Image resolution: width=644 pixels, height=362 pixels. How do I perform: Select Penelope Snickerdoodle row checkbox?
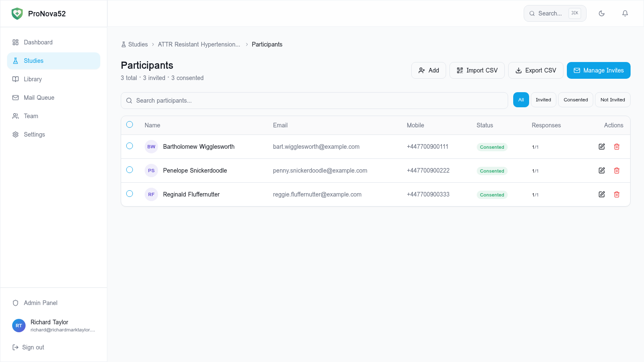click(130, 170)
